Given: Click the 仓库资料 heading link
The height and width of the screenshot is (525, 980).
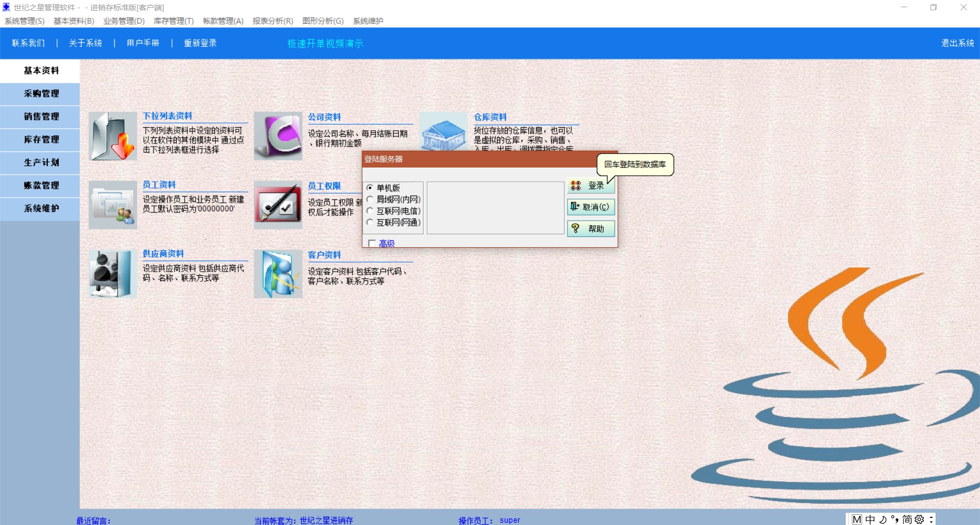Looking at the screenshot, I should coord(490,117).
